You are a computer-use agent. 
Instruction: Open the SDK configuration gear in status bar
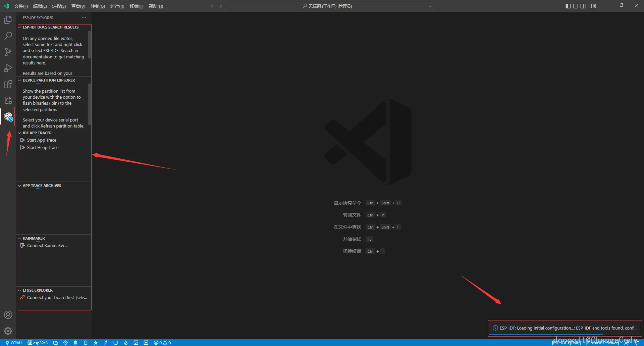[65, 343]
